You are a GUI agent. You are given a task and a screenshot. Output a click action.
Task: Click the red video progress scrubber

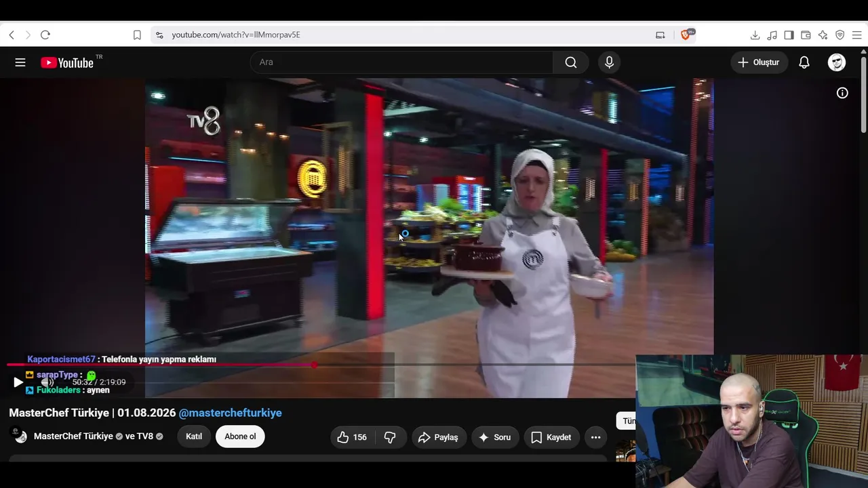314,365
